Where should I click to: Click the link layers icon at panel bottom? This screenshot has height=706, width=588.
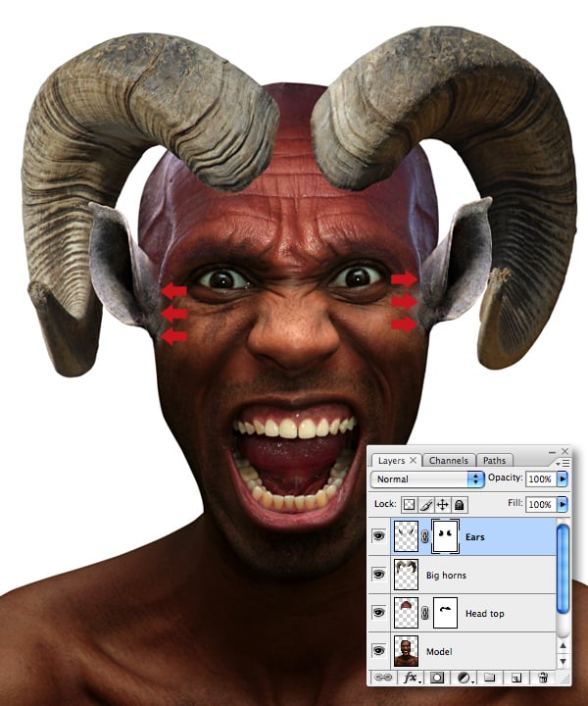click(383, 677)
